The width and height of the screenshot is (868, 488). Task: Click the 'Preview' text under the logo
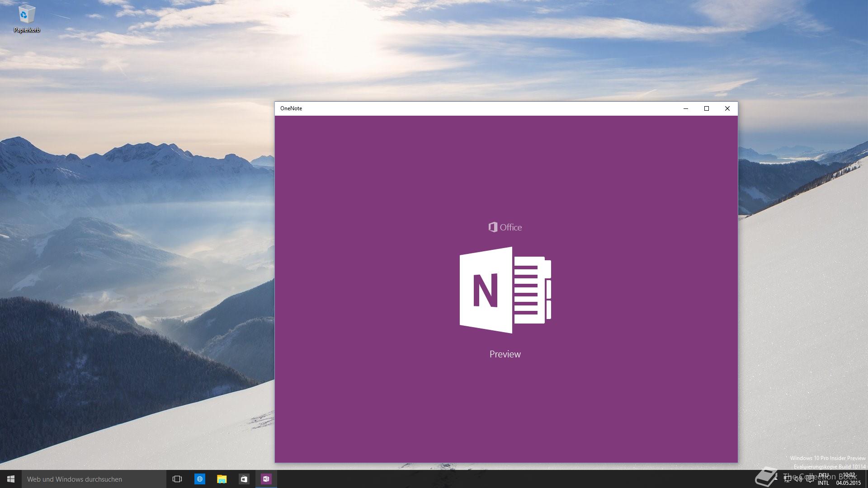pyautogui.click(x=505, y=354)
